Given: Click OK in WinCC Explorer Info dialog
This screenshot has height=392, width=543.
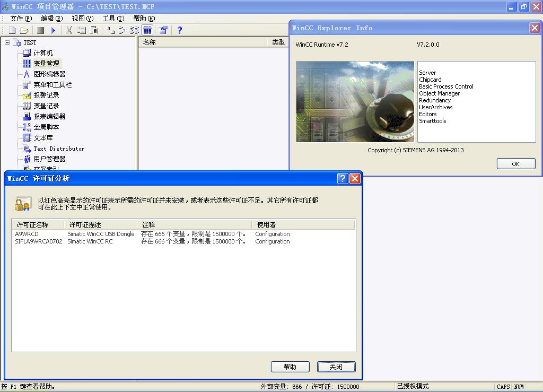Looking at the screenshot, I should pos(515,164).
